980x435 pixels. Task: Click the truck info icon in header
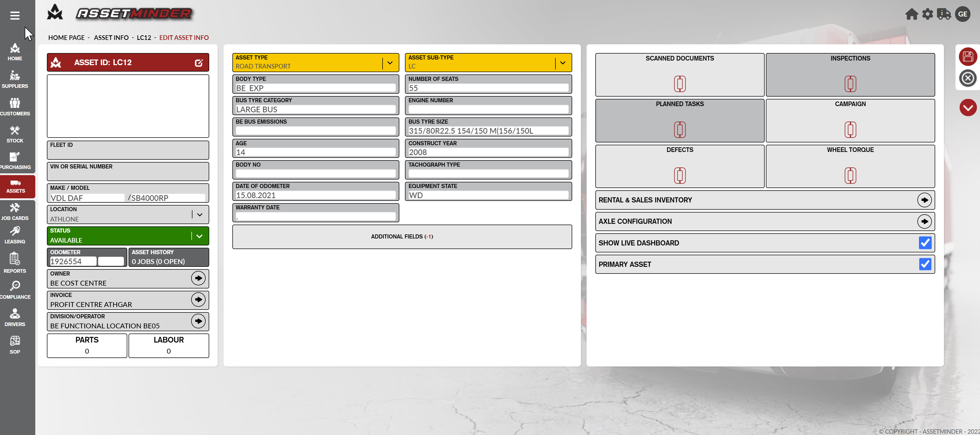pyautogui.click(x=944, y=14)
